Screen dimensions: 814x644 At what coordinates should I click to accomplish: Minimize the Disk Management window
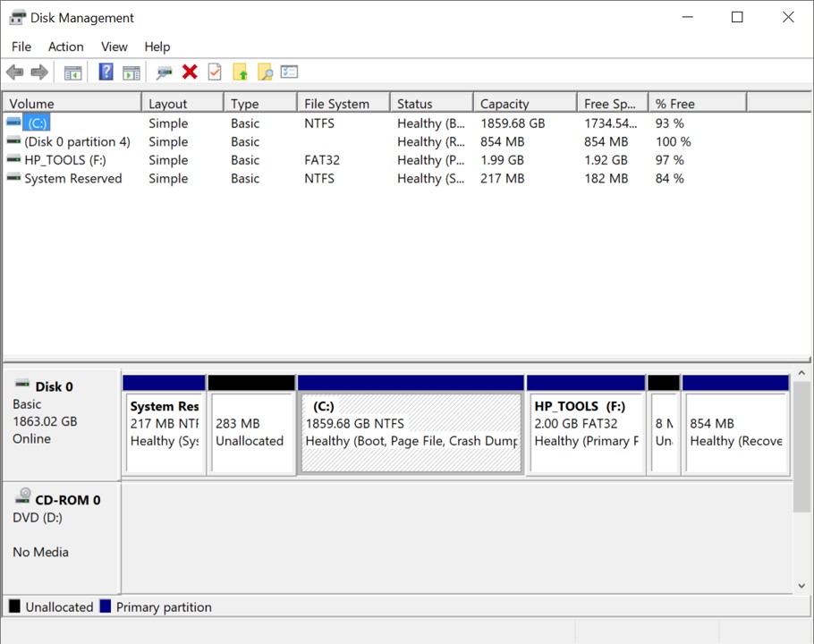pyautogui.click(x=688, y=17)
